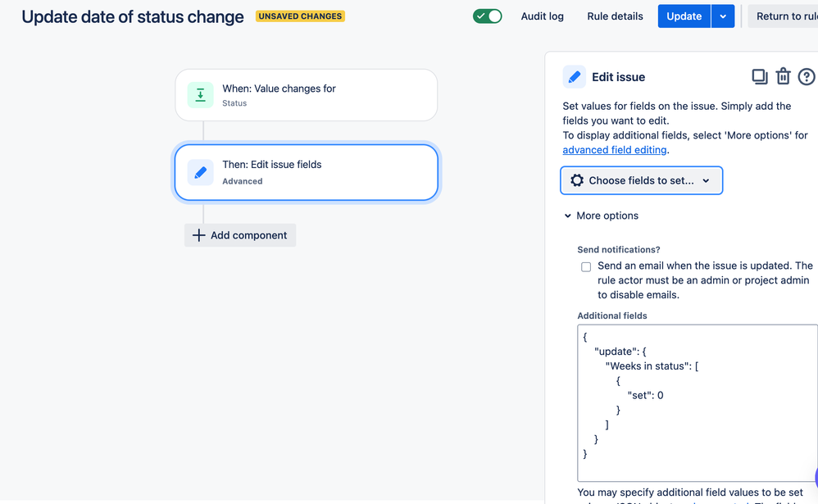The width and height of the screenshot is (818, 504).
Task: Click the 'Edit issue' panel heading
Action: (618, 77)
